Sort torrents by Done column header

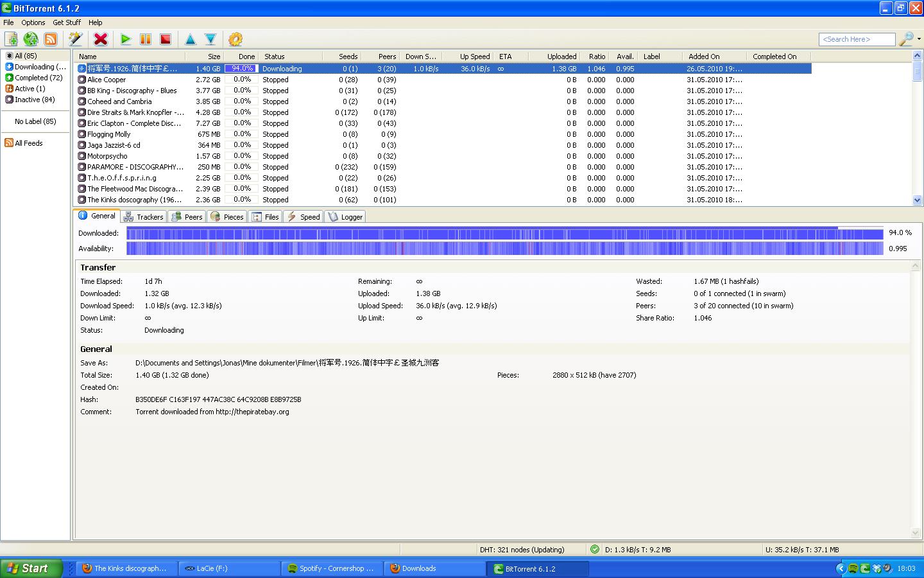tap(242, 57)
